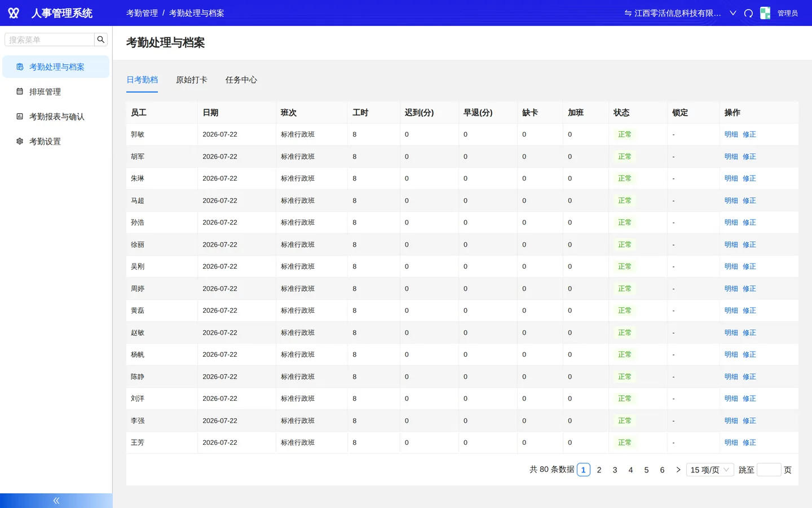Click the magnifier icon in menu search
This screenshot has width=812, height=508.
[x=101, y=40]
